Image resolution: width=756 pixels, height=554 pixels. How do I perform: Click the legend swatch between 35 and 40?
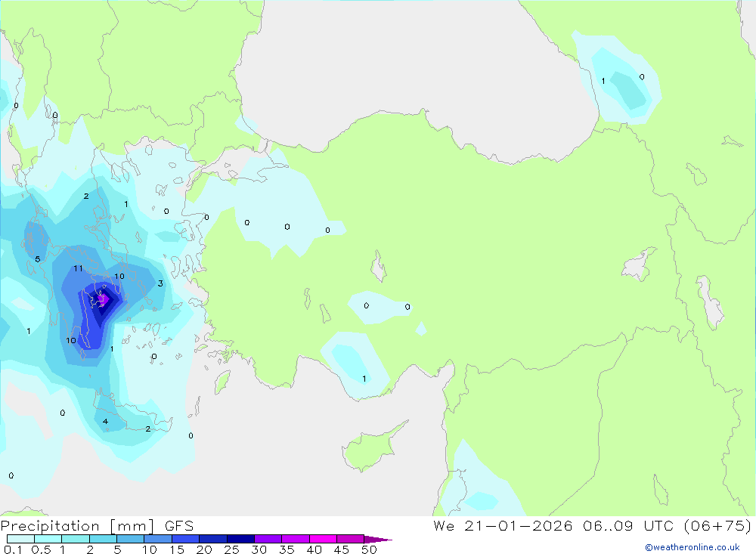coord(295,539)
